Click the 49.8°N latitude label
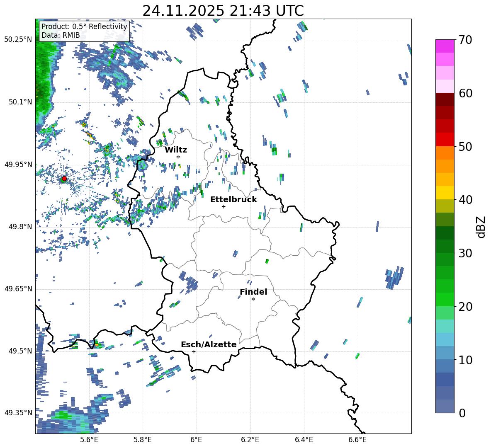The height and width of the screenshot is (448, 491). coord(20,227)
